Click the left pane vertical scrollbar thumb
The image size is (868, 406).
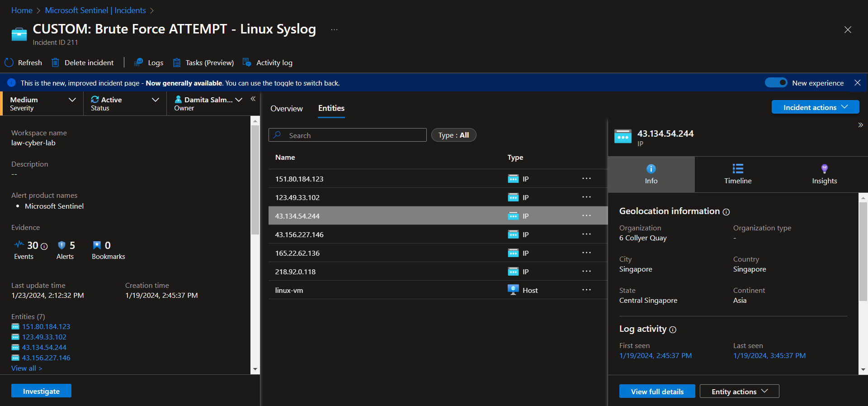click(x=255, y=180)
